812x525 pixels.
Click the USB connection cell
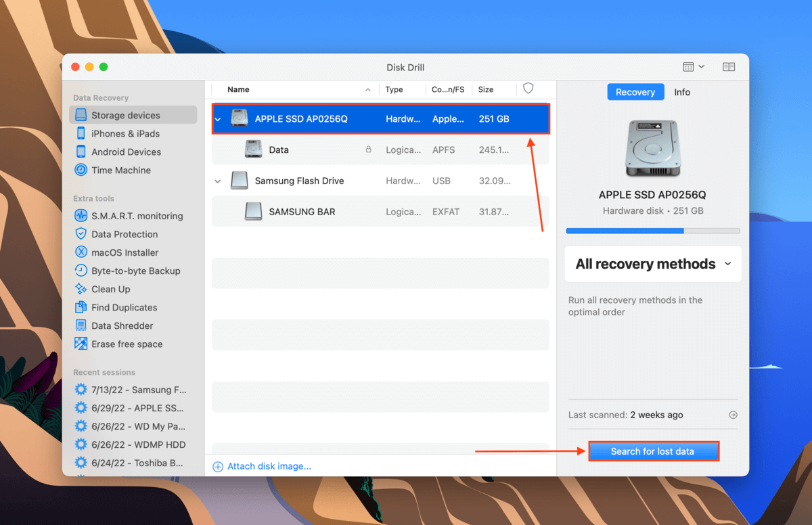[441, 181]
